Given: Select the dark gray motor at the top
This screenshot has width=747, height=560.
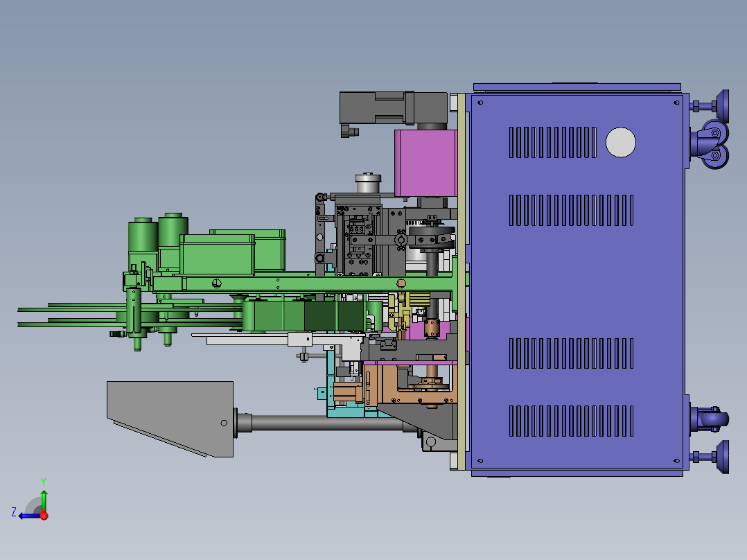Looking at the screenshot, I should tap(393, 107).
